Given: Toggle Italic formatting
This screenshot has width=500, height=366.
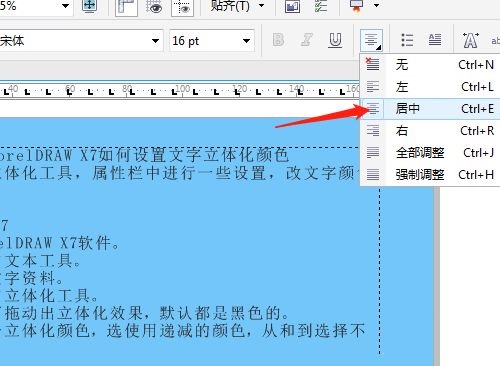Looking at the screenshot, I should click(x=306, y=40).
